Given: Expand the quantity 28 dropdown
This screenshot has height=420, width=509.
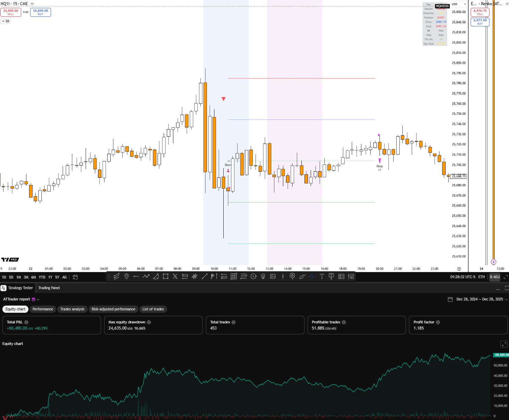Looking at the screenshot, I should point(5,21).
